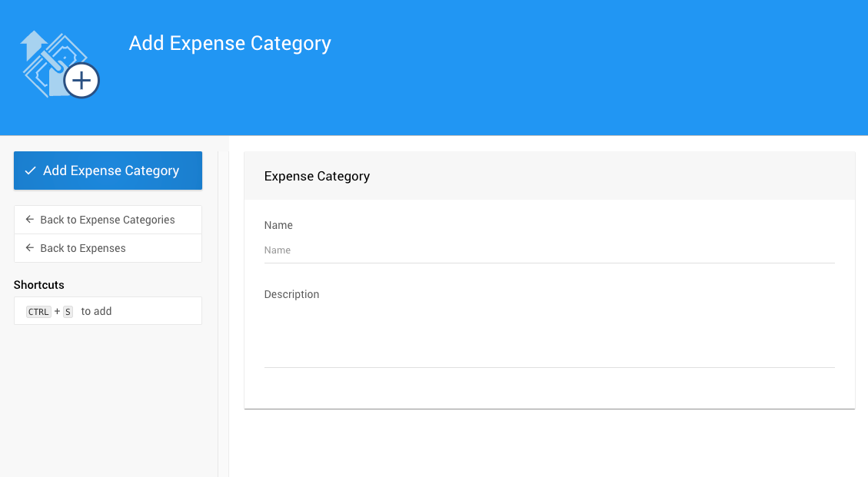Click the Description field label
This screenshot has width=868, height=477.
291,294
